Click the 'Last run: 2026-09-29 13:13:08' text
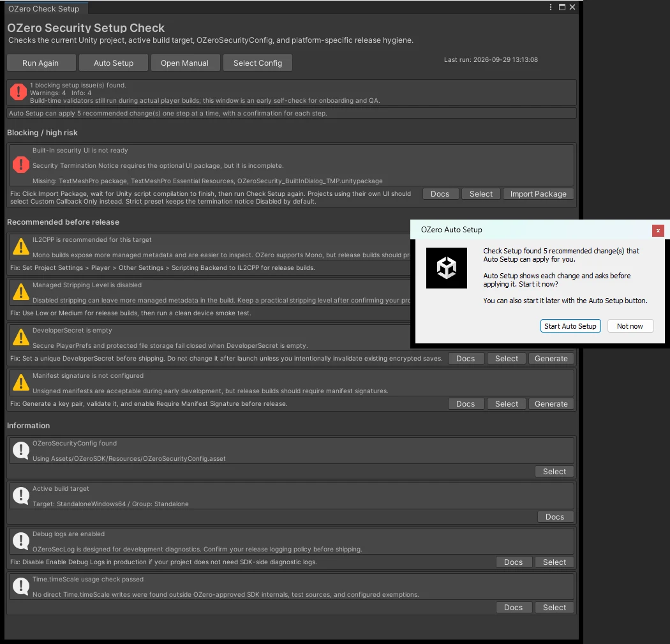This screenshot has height=644, width=670. [491, 60]
